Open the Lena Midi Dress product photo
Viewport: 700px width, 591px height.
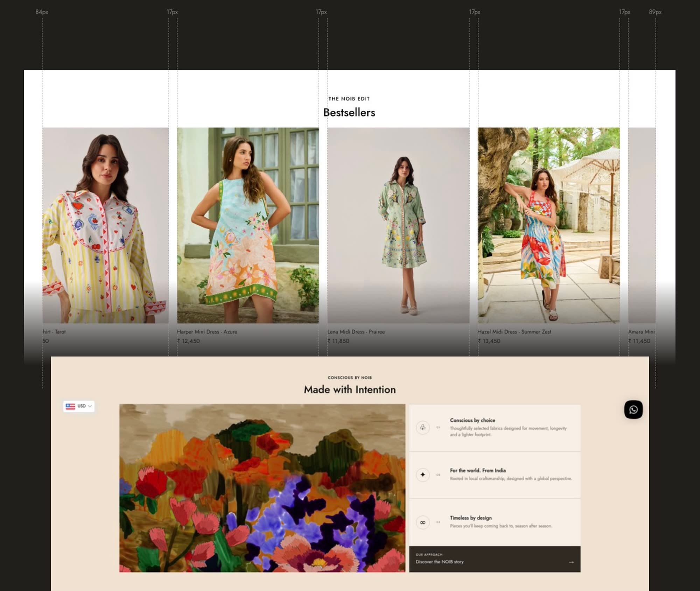click(398, 225)
